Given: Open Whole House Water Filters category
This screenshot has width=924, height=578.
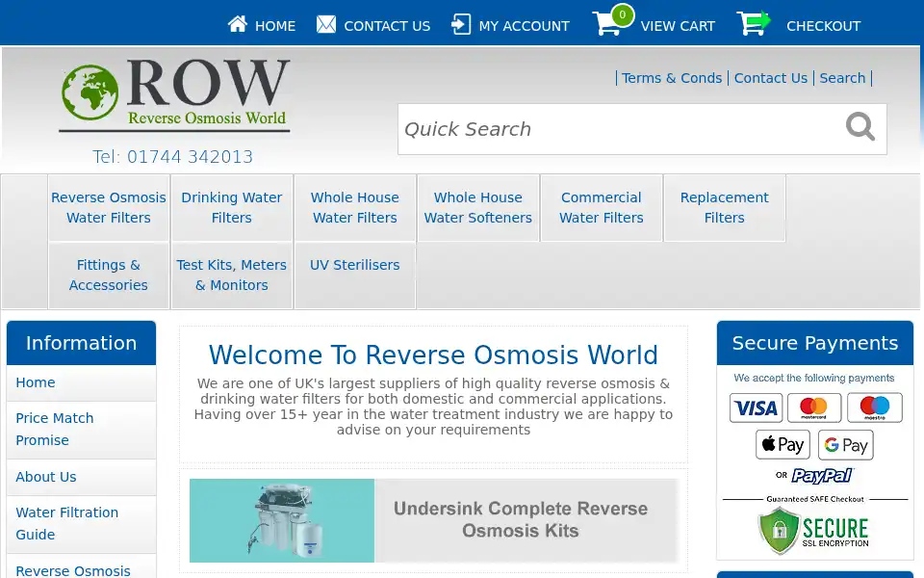Looking at the screenshot, I should coord(355,208).
